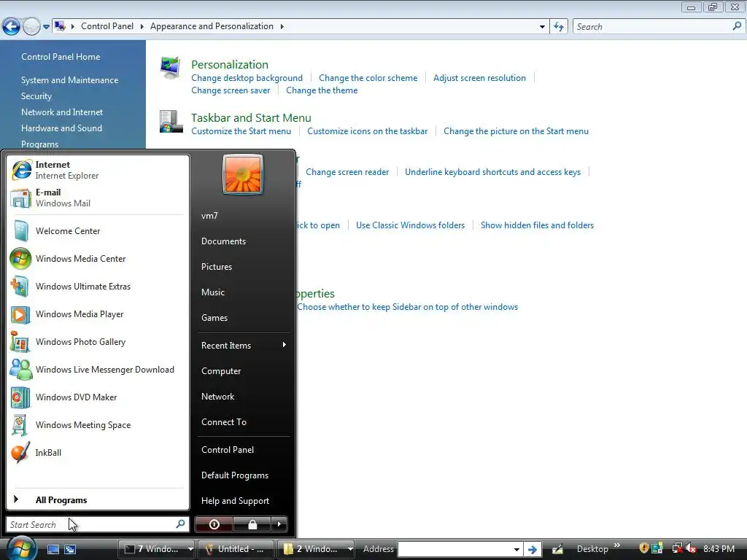
Task: Click Adjust screen resolution link
Action: click(479, 78)
